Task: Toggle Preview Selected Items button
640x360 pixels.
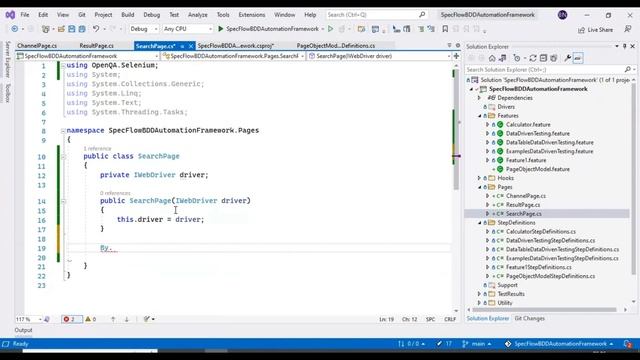Action: point(578,58)
